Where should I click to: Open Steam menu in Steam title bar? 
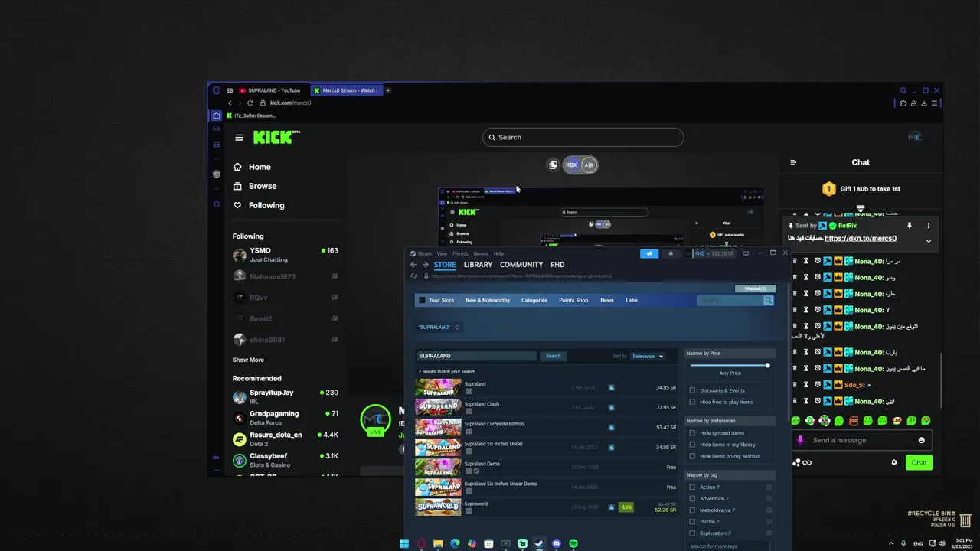[424, 253]
